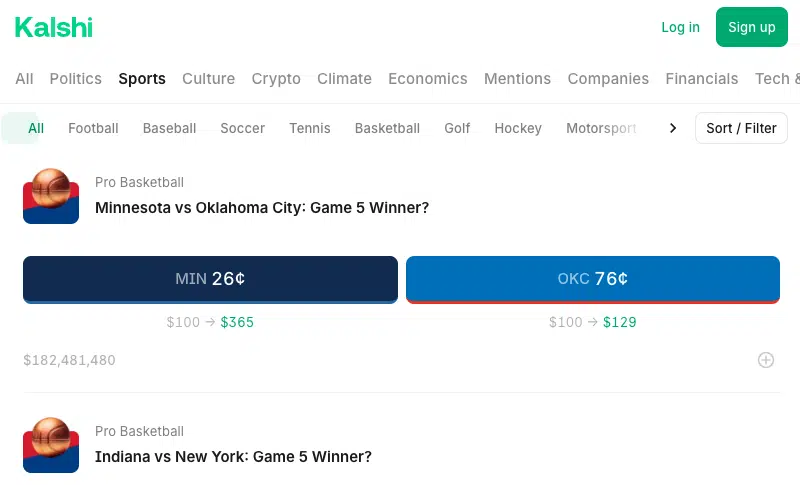This screenshot has height=485, width=800.
Task: Select the MIN 26¢ option
Action: click(x=210, y=279)
